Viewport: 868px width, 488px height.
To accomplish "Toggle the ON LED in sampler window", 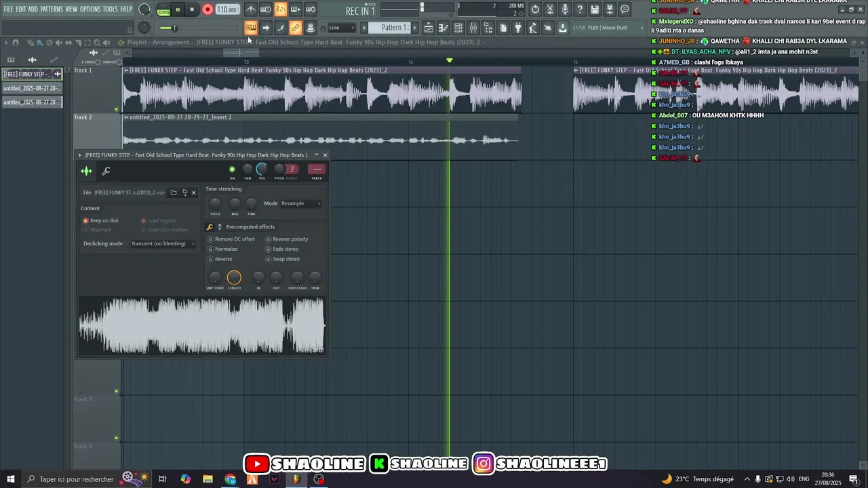I will tap(232, 169).
